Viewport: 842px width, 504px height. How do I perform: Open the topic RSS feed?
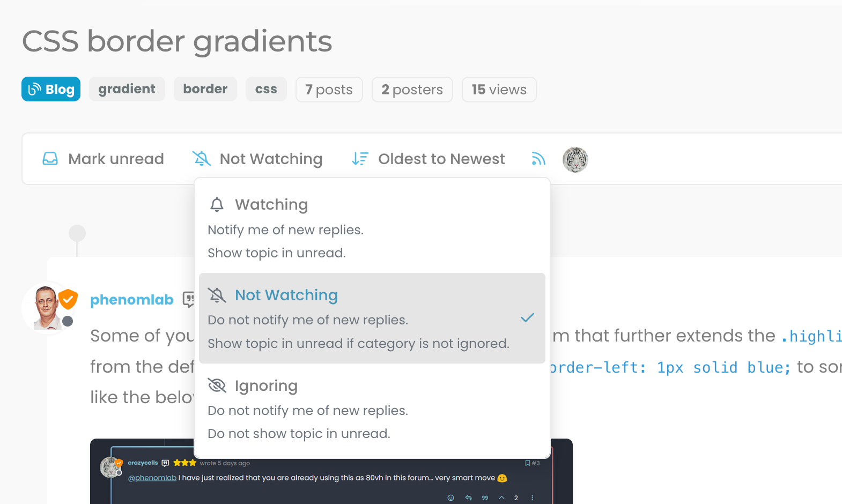pyautogui.click(x=538, y=159)
